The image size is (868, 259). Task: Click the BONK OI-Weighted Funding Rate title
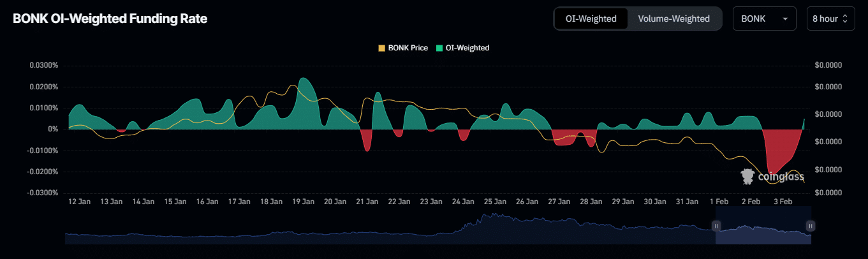click(110, 18)
